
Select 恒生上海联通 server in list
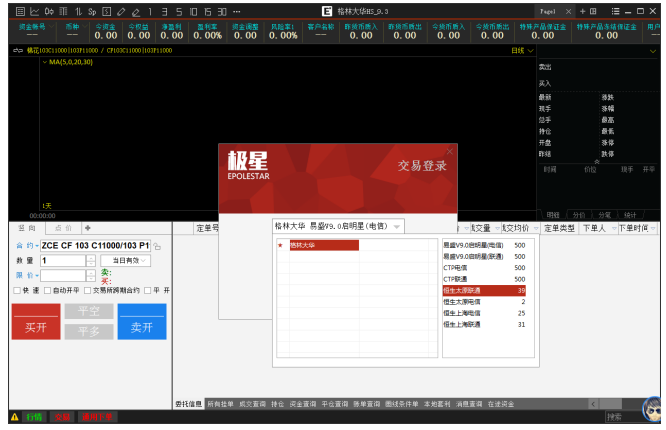pyautogui.click(x=484, y=324)
